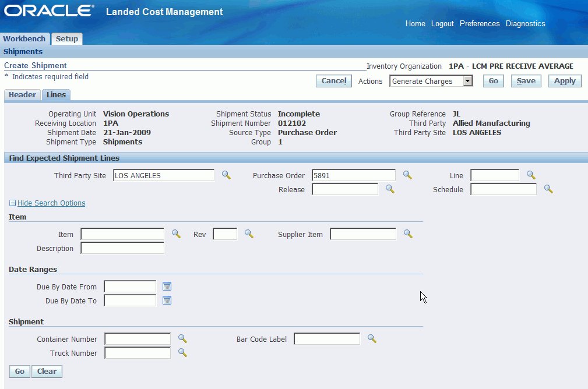Focus the Supplier Item input field

coord(363,234)
